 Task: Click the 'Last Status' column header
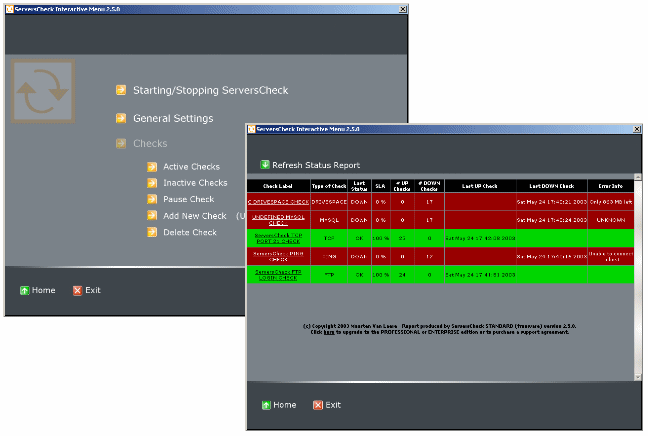click(360, 186)
